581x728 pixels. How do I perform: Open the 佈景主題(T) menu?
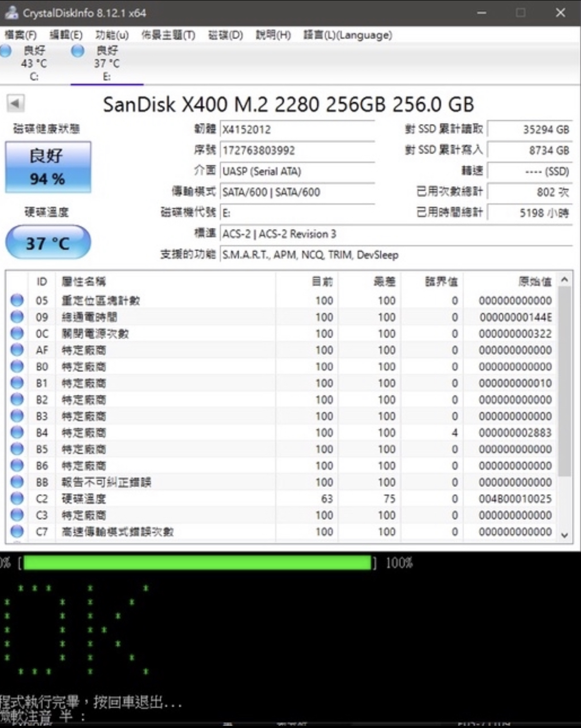[168, 35]
